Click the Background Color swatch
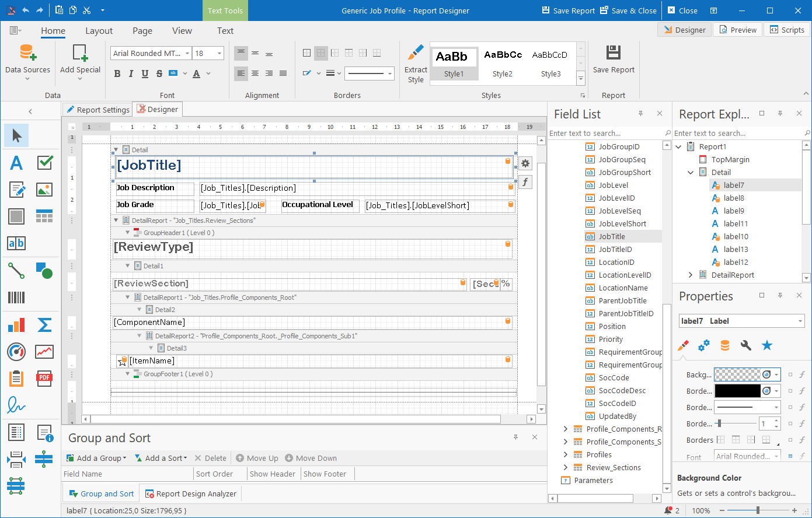Image resolution: width=812 pixels, height=518 pixels. 738,374
